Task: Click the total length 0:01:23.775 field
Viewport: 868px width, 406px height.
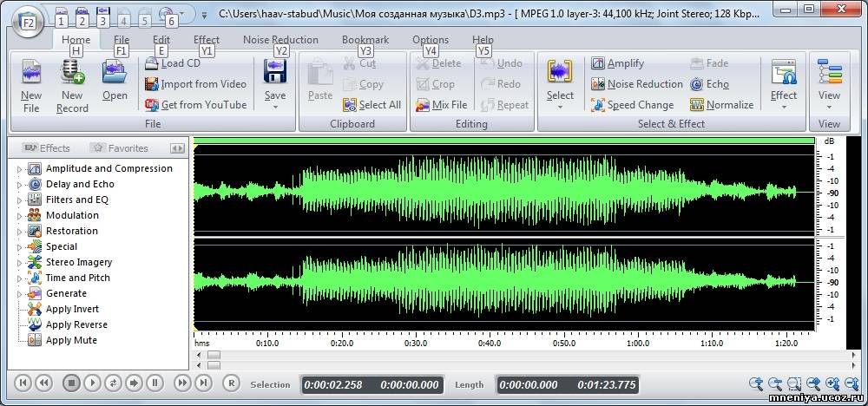Action: (x=606, y=385)
